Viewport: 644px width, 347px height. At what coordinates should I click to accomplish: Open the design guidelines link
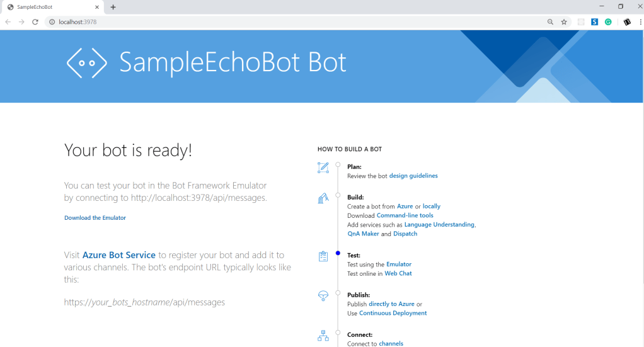click(x=413, y=176)
